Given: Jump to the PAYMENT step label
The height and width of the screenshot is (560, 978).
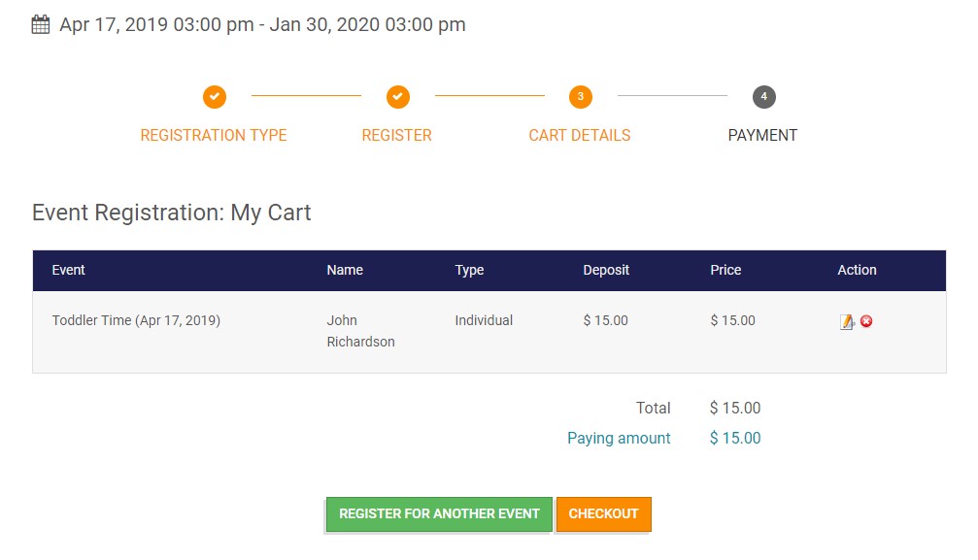Looking at the screenshot, I should coord(762,135).
